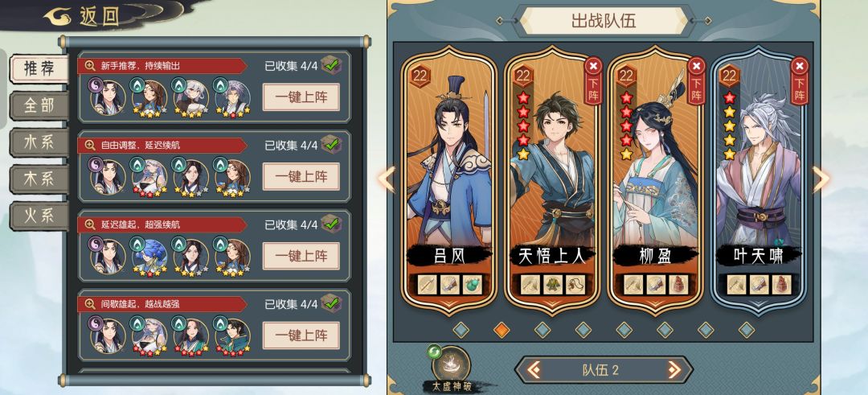Go to the next team with right arrow beside 队伍 2

point(674,369)
